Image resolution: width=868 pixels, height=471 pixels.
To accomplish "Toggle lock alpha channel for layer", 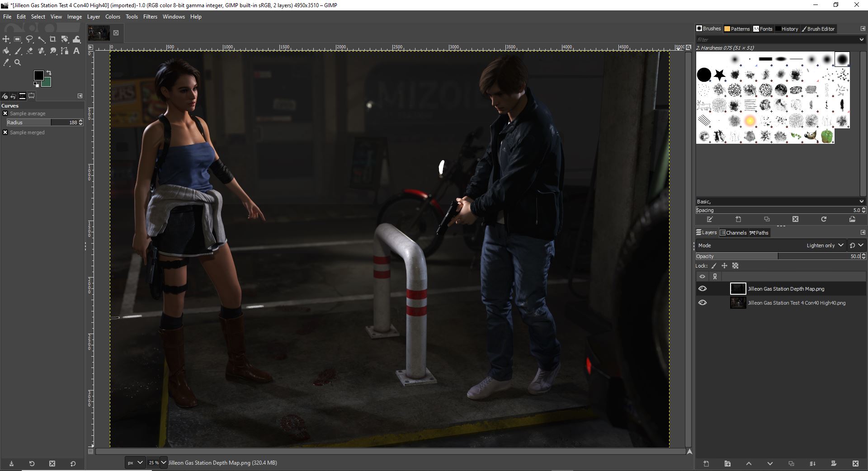I will click(x=735, y=266).
